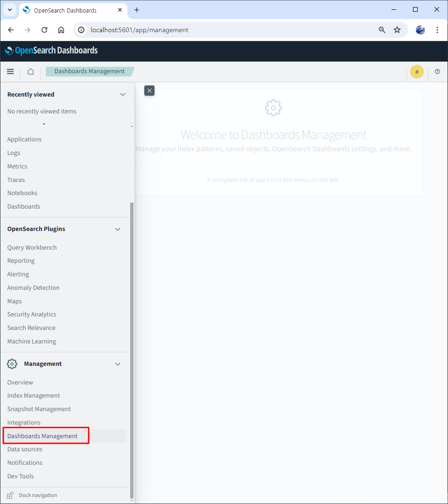Bookmark this page with the star icon
The width and height of the screenshot is (448, 504).
pyautogui.click(x=397, y=30)
